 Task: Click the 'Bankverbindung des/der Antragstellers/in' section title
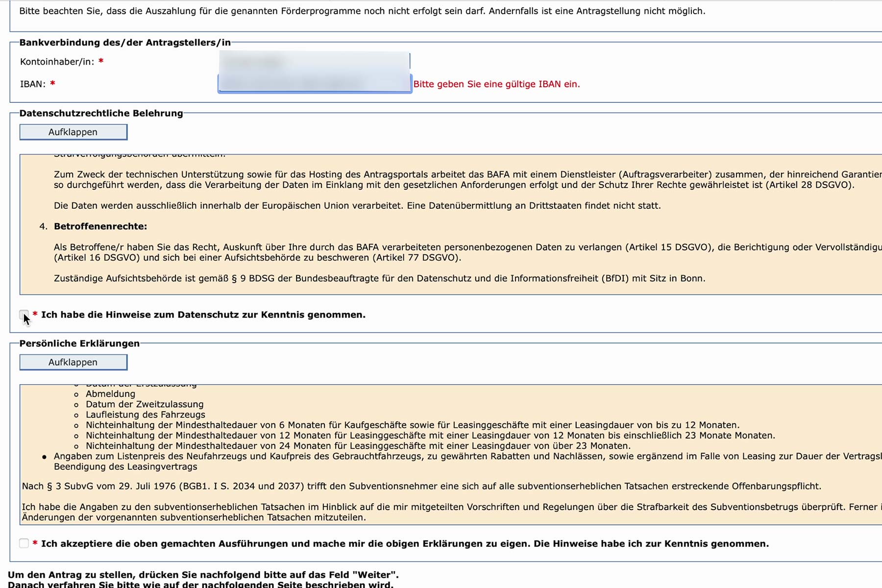point(125,43)
